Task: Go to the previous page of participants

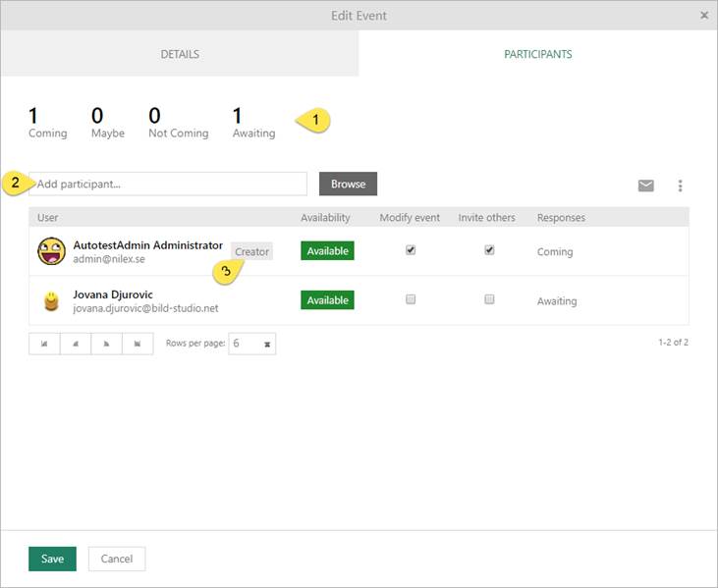Action: 76,344
